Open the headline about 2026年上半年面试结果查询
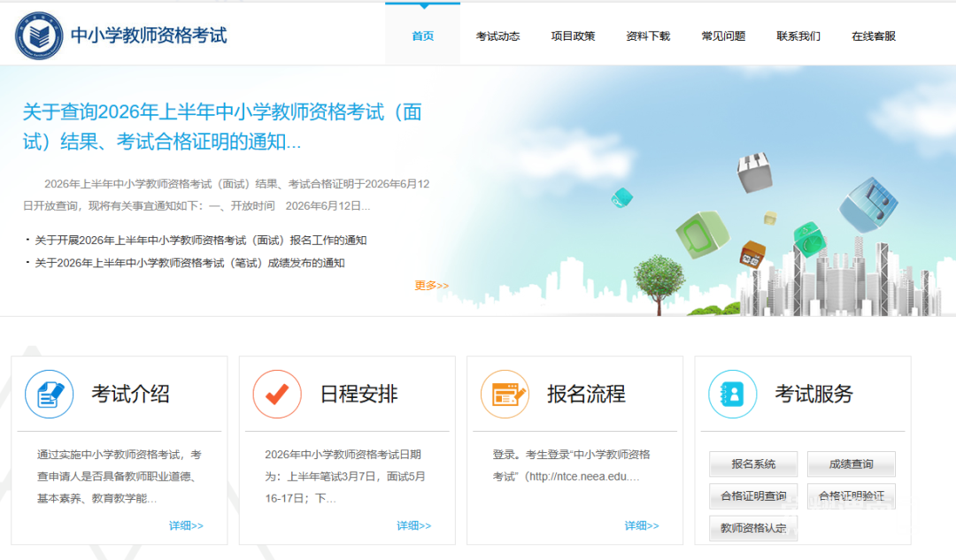The width and height of the screenshot is (956, 560). pos(222,127)
